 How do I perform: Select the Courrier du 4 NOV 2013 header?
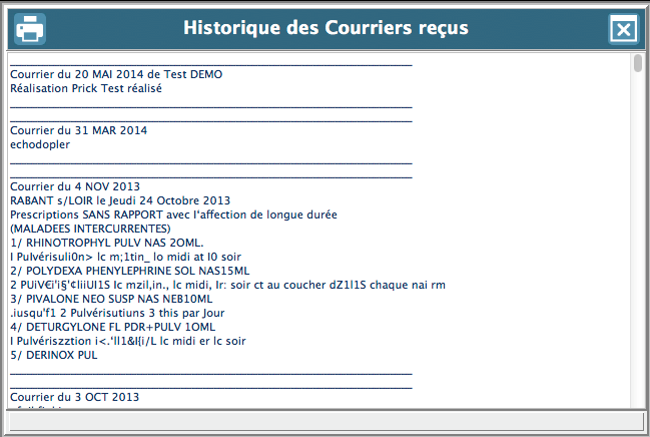75,186
